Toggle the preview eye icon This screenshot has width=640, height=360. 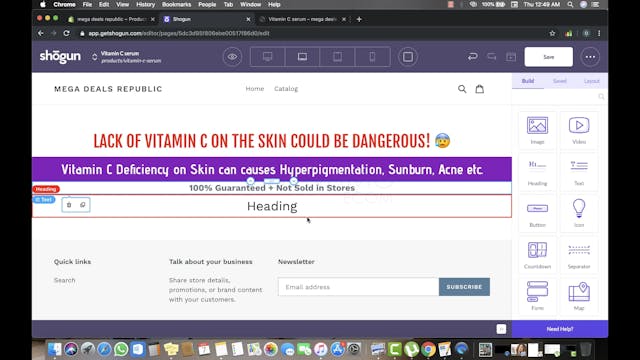(232, 57)
